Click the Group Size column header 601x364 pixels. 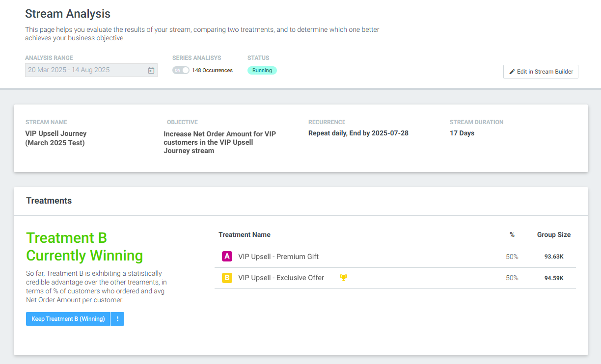[554, 234]
